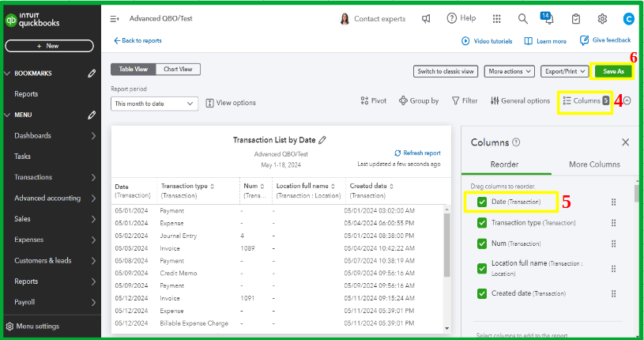
Task: Expand the Expenses submenu
Action: coord(93,240)
